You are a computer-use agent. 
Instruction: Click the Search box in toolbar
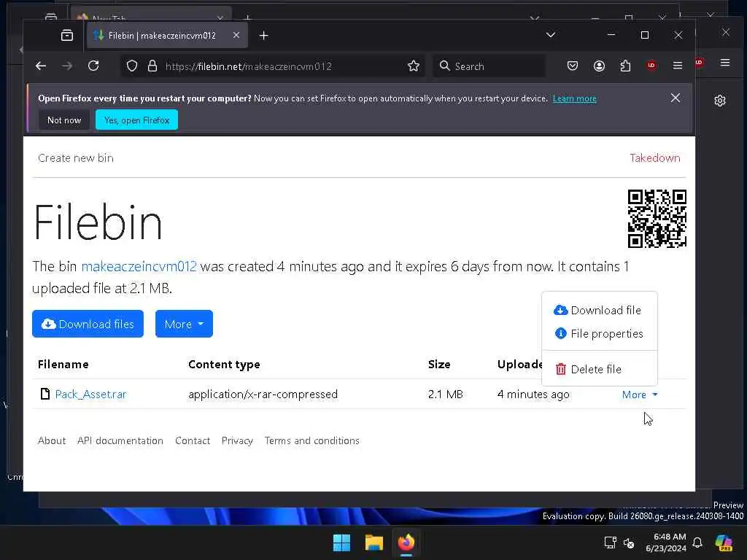coord(489,66)
